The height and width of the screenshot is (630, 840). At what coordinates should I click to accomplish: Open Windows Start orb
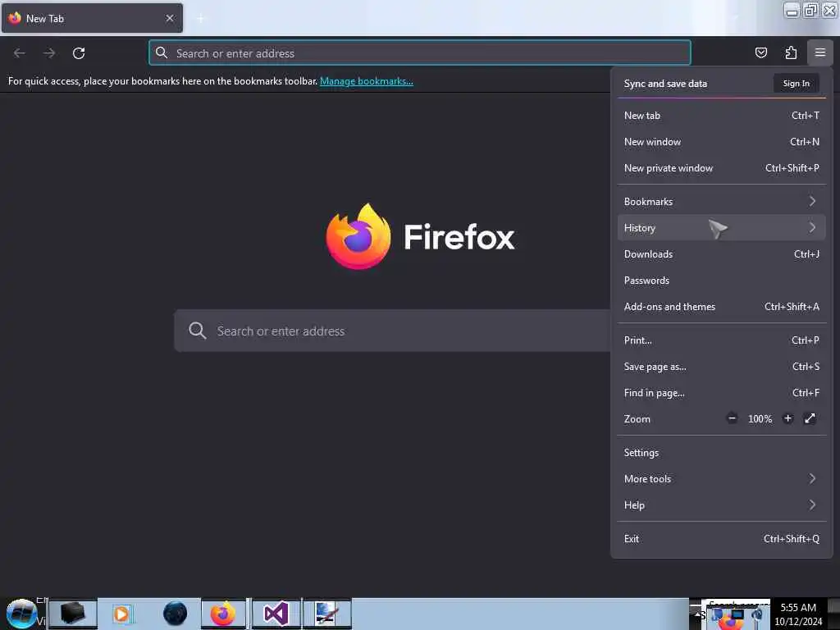click(x=21, y=614)
